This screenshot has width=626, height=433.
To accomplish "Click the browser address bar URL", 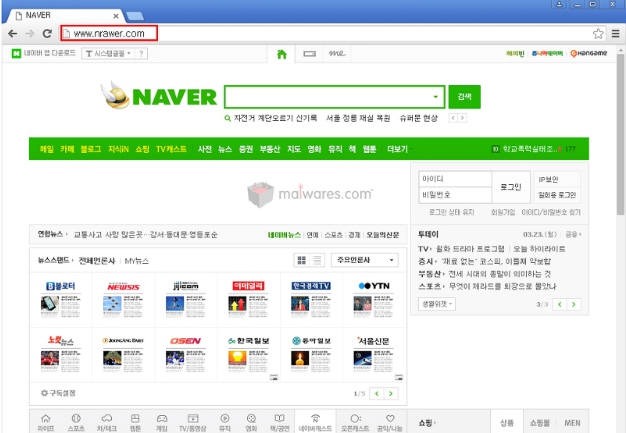I will click(109, 34).
